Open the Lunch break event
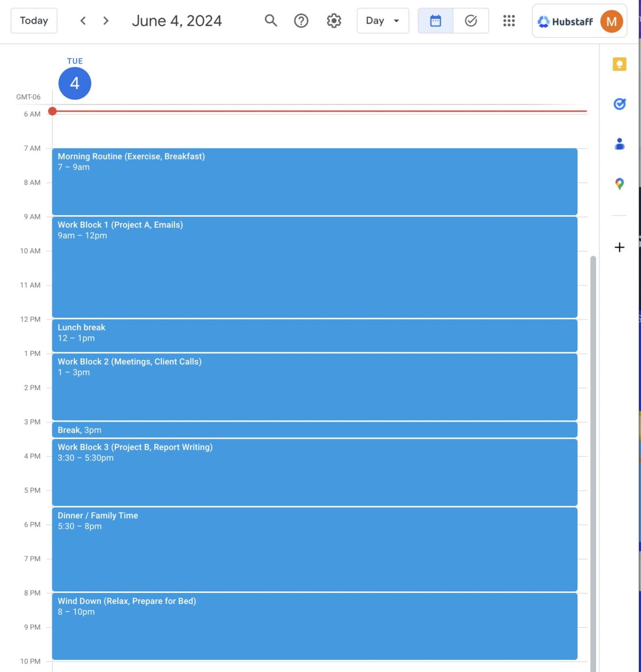Screen dimensions: 641x672 coord(314,335)
